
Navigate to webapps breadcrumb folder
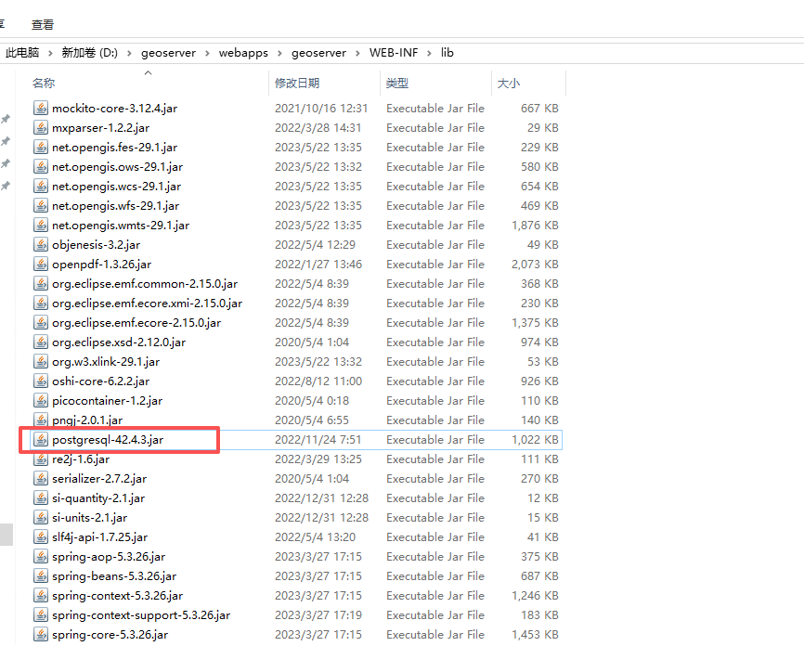[x=243, y=53]
